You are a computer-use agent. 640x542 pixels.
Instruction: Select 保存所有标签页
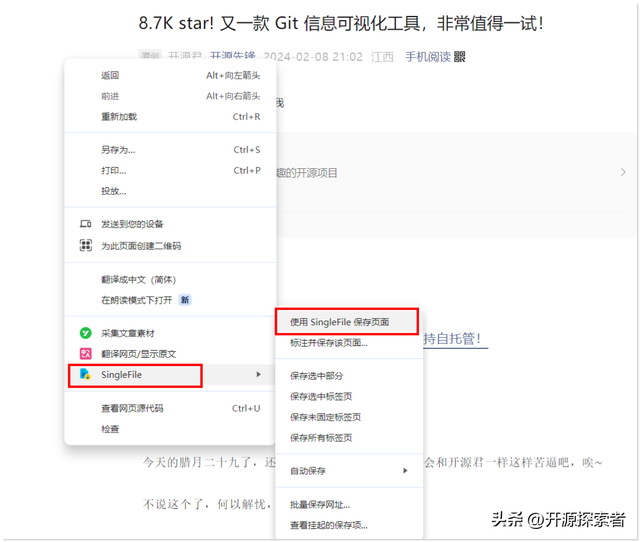(x=349, y=438)
